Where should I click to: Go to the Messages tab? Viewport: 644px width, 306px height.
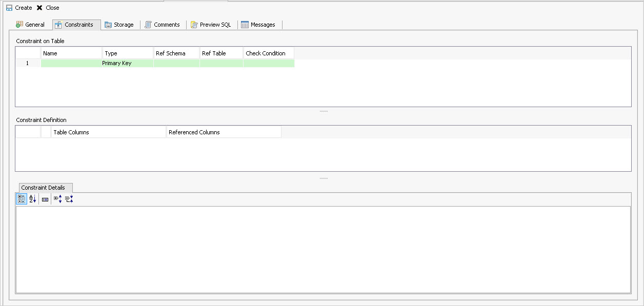[x=258, y=25]
